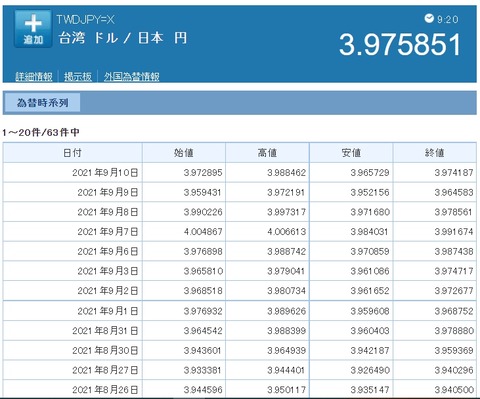Image resolution: width=480 pixels, height=399 pixels.
Task: Click the closing value 3.964583
Action: click(454, 192)
